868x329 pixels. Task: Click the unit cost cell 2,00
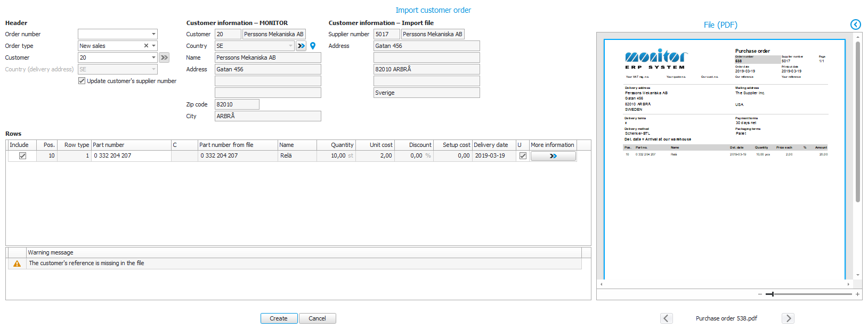[375, 156]
